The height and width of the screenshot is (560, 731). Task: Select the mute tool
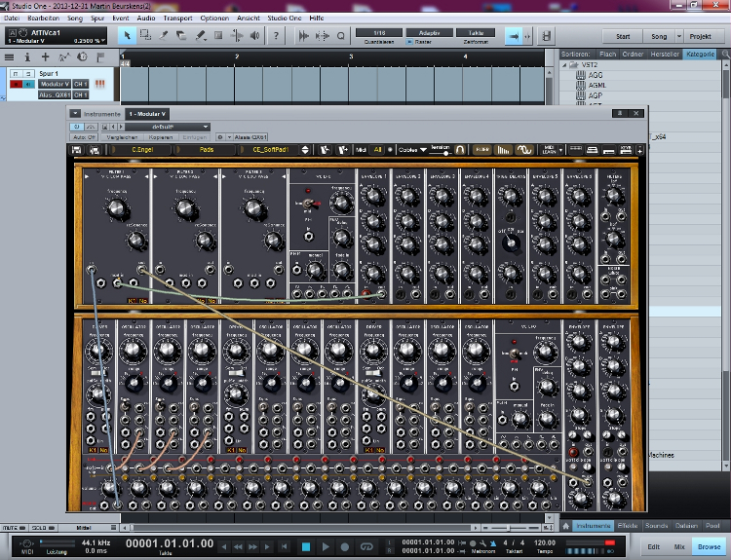point(218,35)
